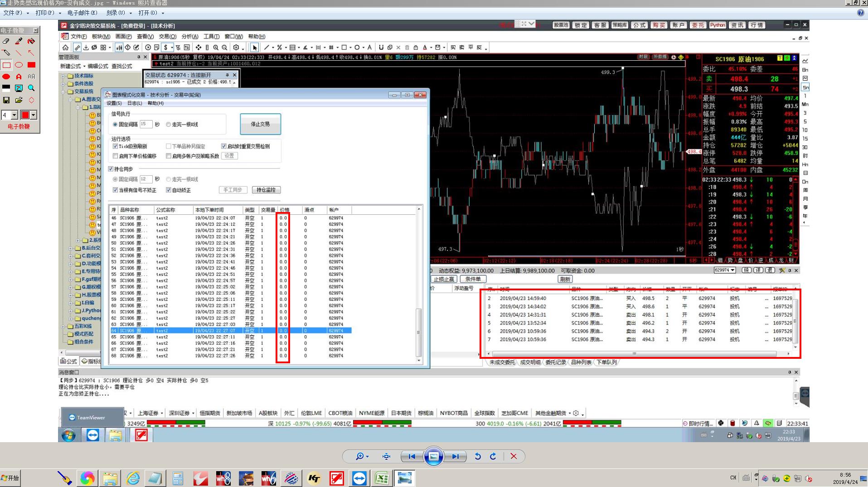Select the eraser tool in 电子教鞭 palette
The image size is (868, 487).
(6, 41)
